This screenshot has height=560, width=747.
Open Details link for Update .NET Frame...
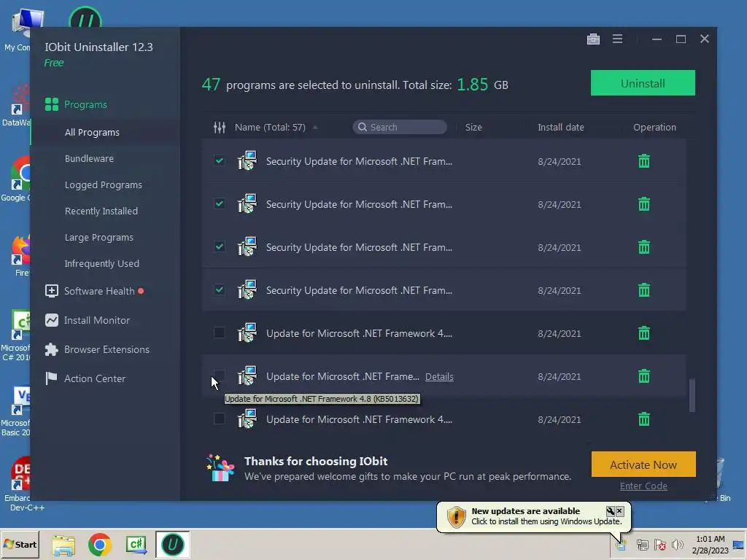pyautogui.click(x=439, y=377)
